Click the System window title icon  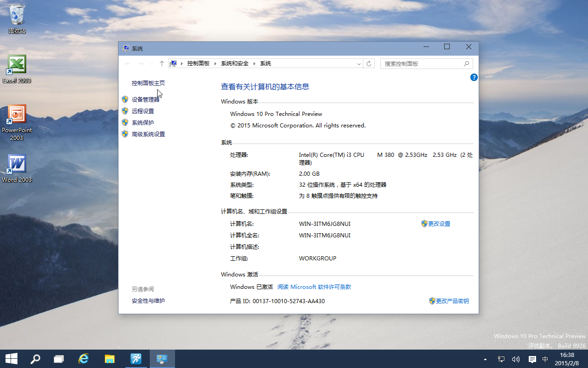click(x=125, y=48)
